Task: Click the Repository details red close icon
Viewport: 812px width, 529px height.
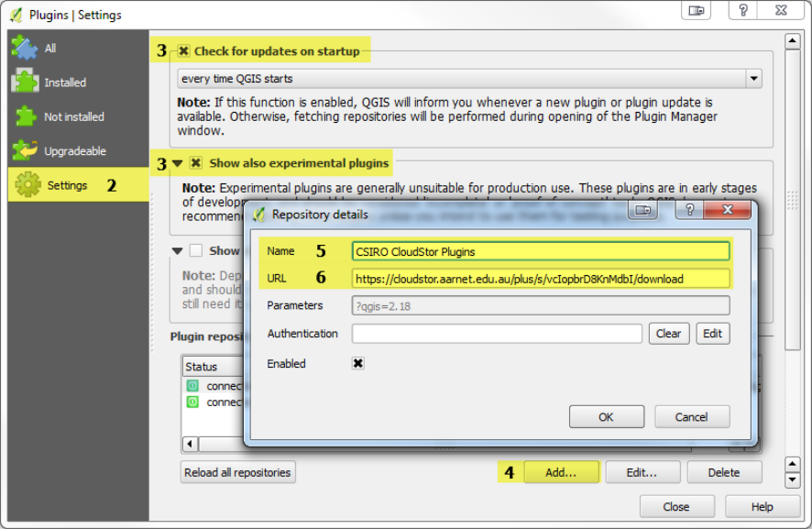Action: pos(727,210)
